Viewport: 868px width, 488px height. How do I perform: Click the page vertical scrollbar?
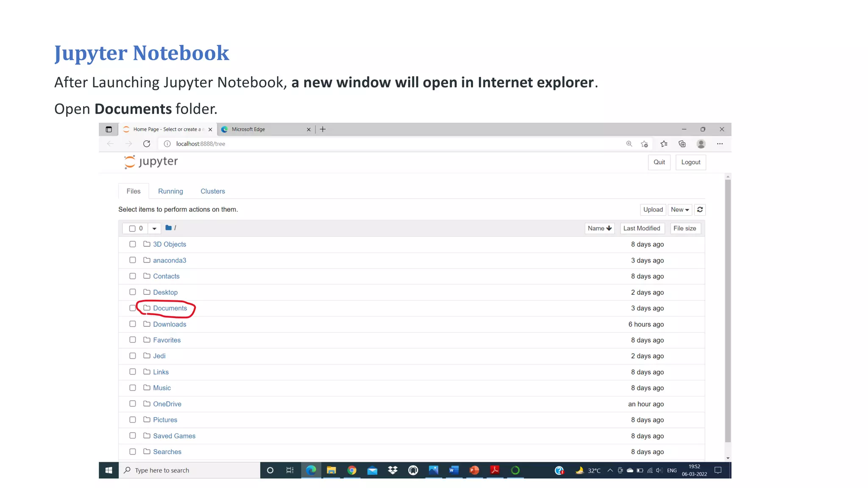point(728,310)
